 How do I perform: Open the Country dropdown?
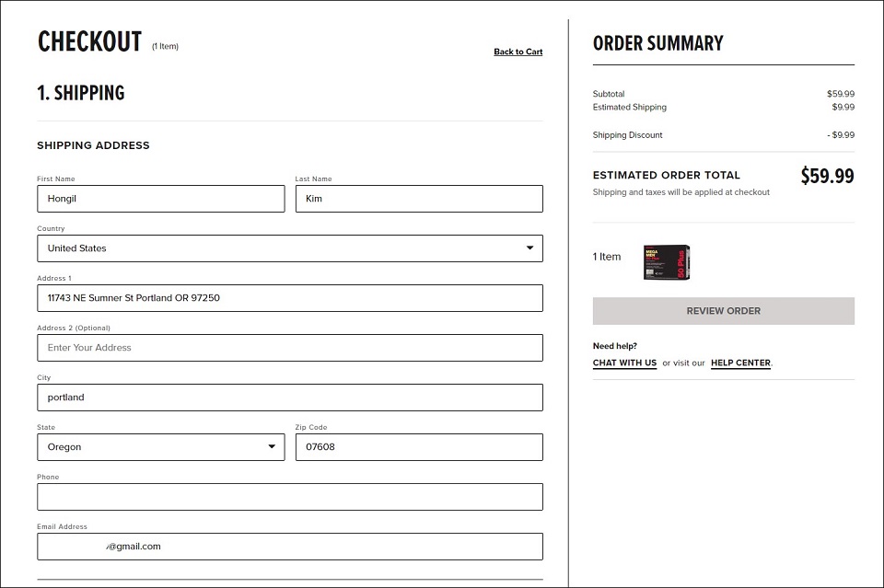coord(289,248)
